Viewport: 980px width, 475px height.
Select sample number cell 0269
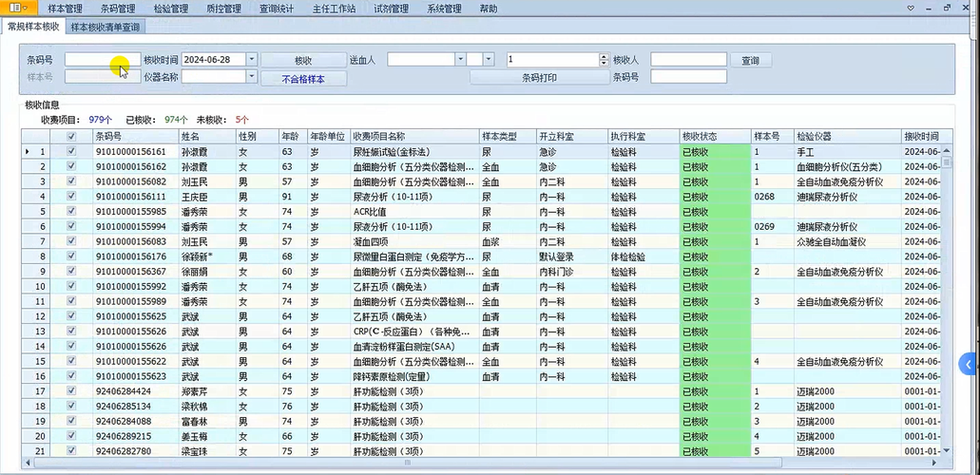click(x=773, y=226)
